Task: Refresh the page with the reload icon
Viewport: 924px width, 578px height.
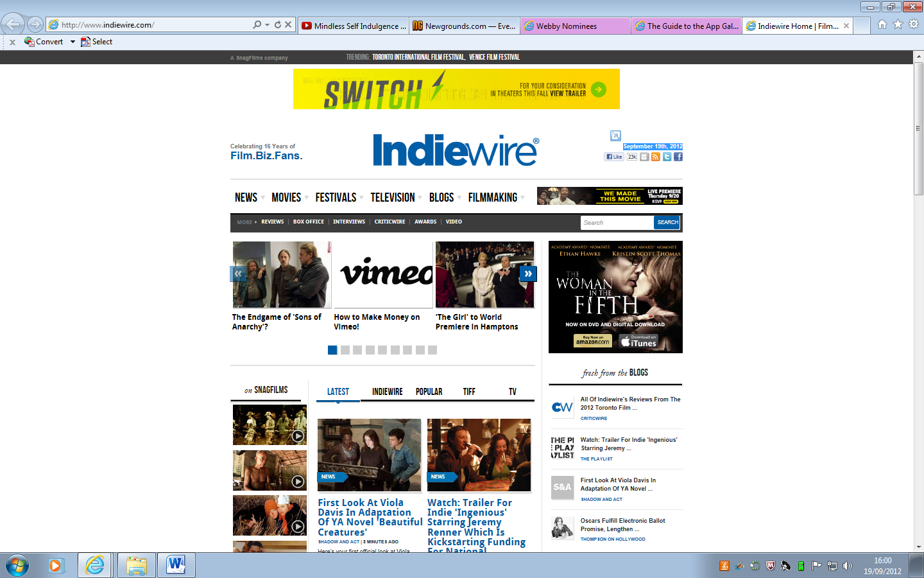Action: point(278,25)
